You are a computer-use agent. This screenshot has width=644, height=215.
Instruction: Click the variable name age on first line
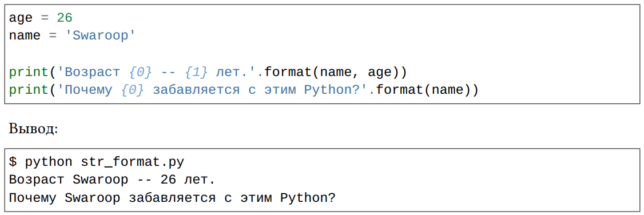coord(21,19)
